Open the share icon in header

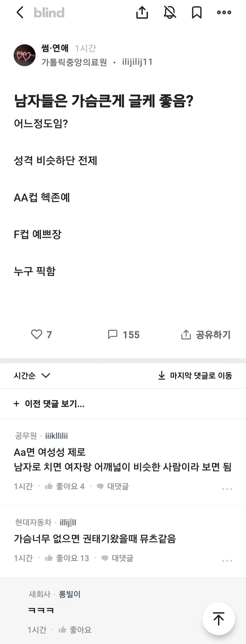(x=142, y=13)
